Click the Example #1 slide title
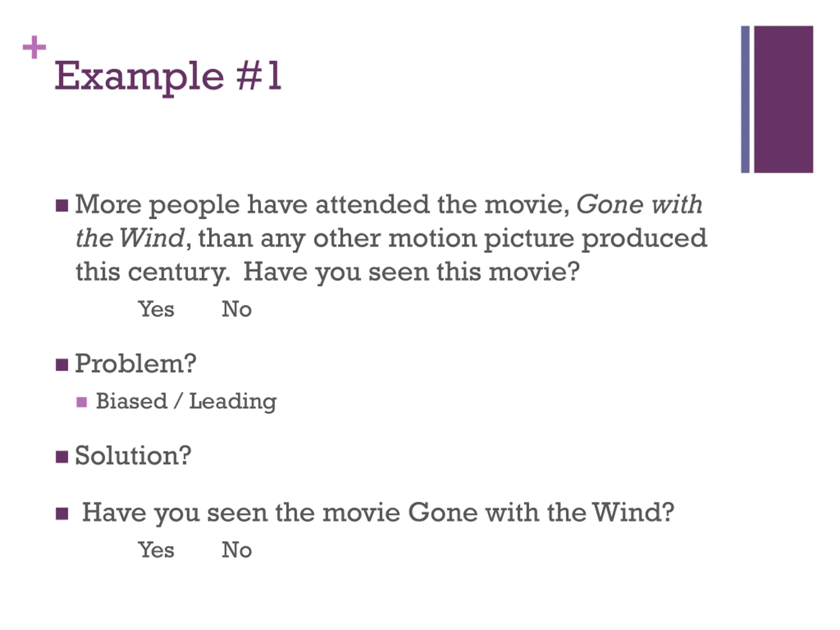The width and height of the screenshot is (840, 630). 168,78
